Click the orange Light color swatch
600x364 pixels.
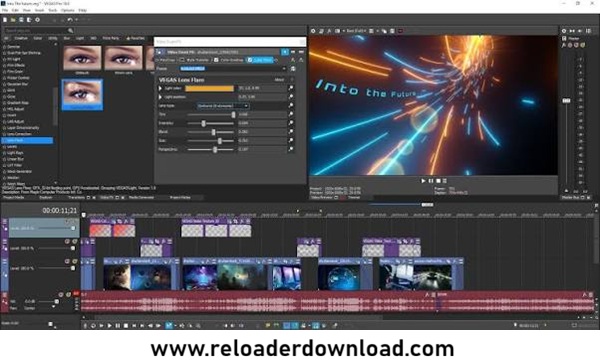click(209, 88)
